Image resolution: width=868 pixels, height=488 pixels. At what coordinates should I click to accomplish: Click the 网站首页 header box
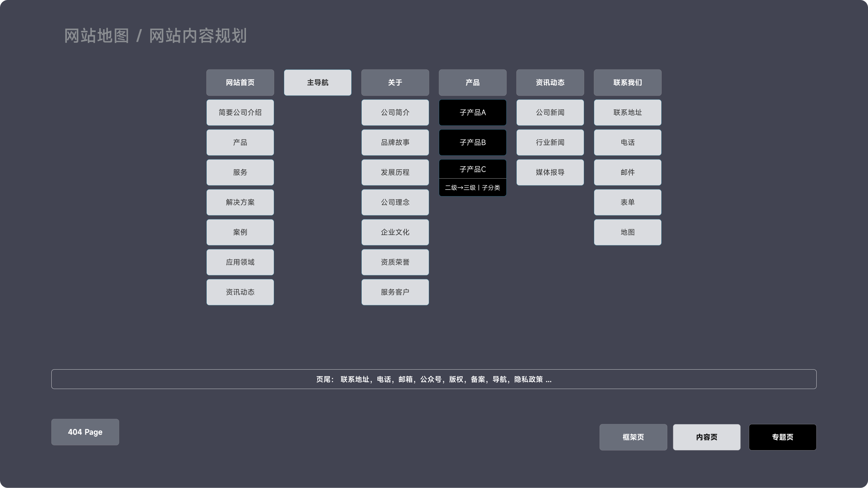[240, 83]
